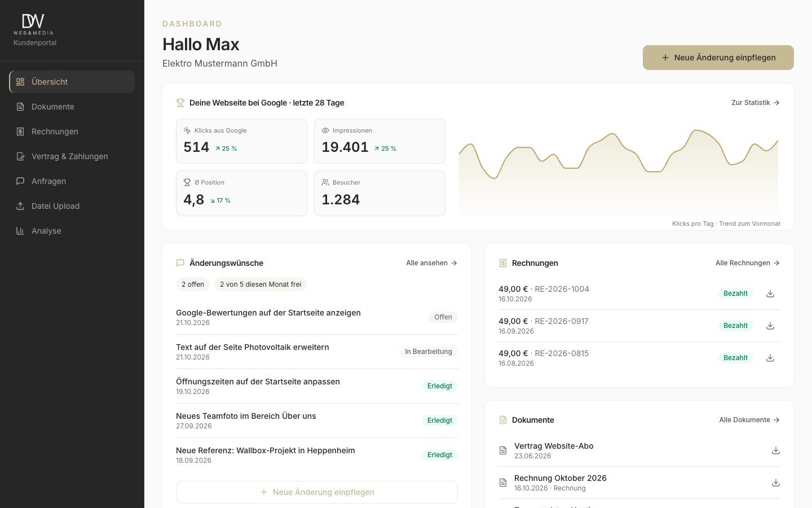Open request 'Öffnungszeiten auf der Startseite anpassen'

[317, 386]
